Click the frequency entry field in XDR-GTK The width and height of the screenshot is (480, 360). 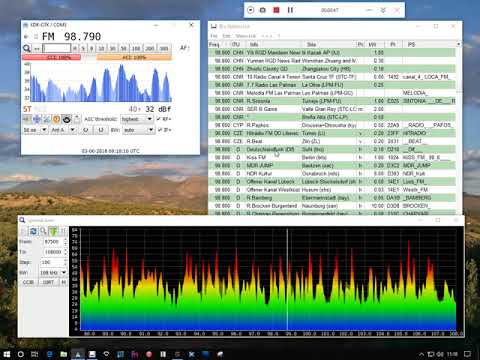point(56,49)
